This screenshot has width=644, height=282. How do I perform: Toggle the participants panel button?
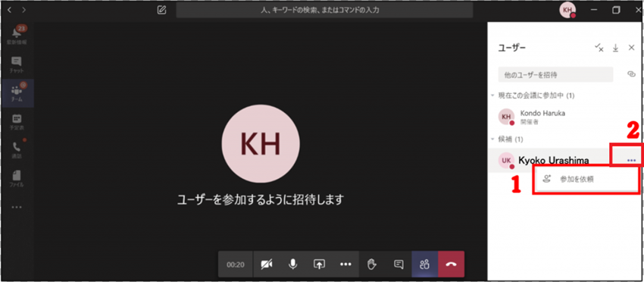click(x=425, y=265)
